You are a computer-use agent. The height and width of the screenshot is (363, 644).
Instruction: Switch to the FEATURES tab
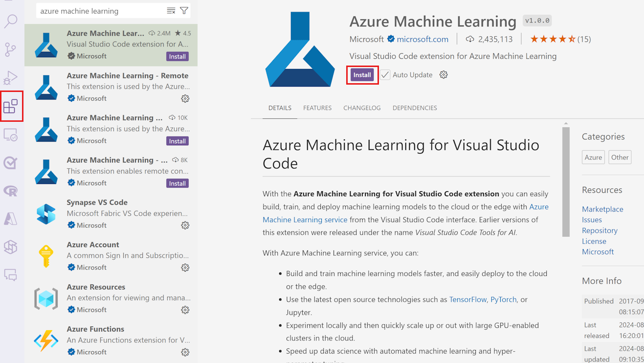tap(317, 108)
